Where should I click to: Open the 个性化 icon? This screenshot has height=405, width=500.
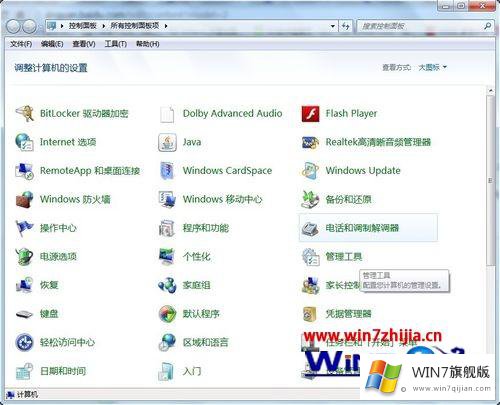167,257
